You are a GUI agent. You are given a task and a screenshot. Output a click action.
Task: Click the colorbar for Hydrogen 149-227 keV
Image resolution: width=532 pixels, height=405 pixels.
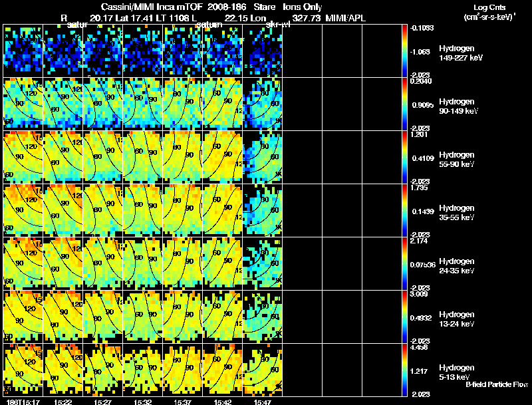point(404,51)
